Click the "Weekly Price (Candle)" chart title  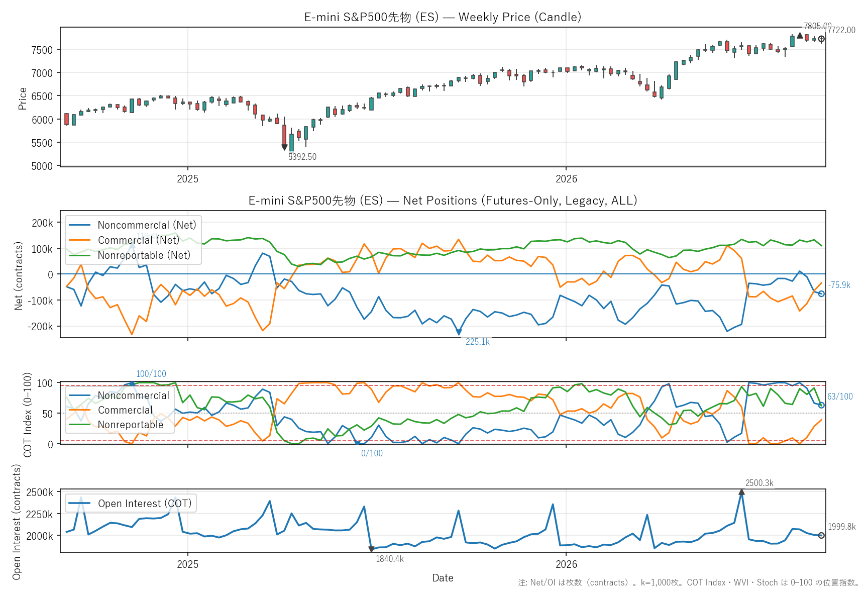[x=443, y=17]
